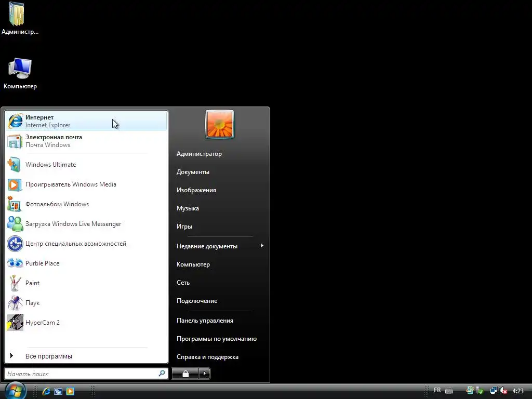Launch Purble Place game icon
The width and height of the screenshot is (532, 399).
(x=15, y=263)
